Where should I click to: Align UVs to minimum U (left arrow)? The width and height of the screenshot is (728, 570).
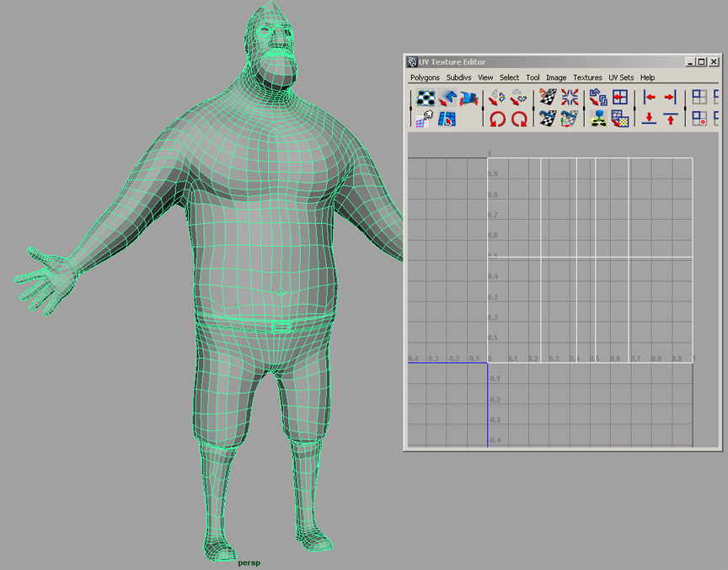[x=649, y=98]
